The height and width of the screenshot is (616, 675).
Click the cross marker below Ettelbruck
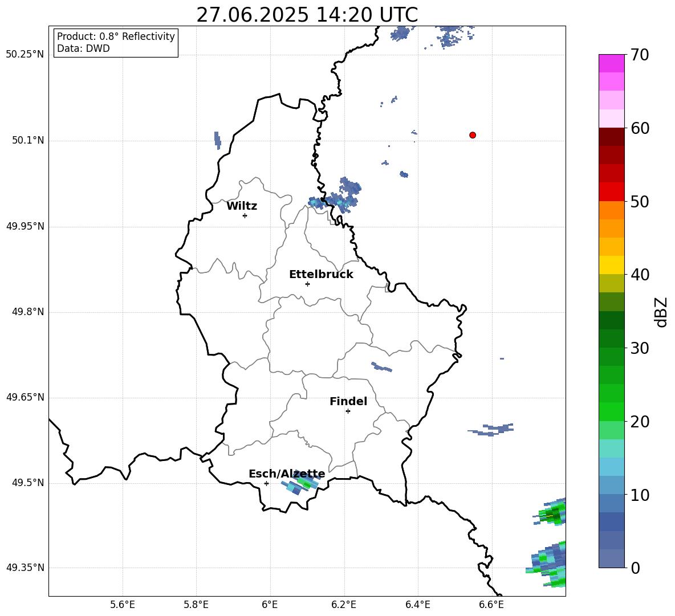[x=307, y=284]
